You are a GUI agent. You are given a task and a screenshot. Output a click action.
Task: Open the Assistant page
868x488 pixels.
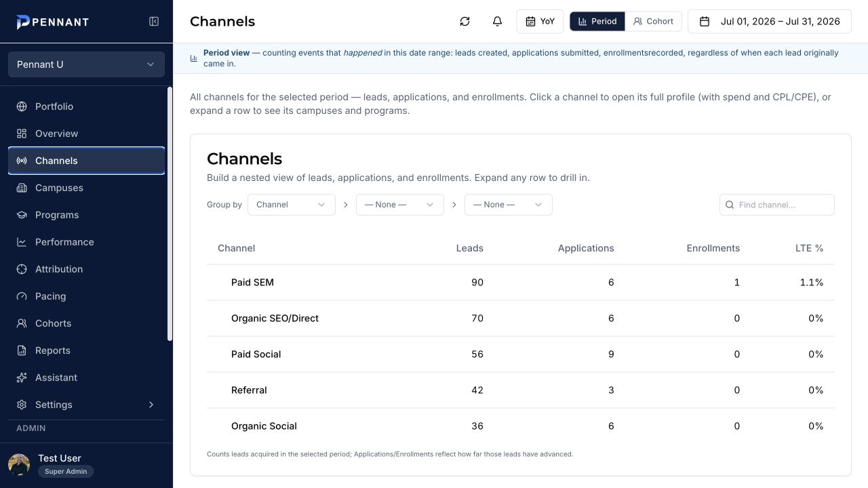tap(86, 378)
